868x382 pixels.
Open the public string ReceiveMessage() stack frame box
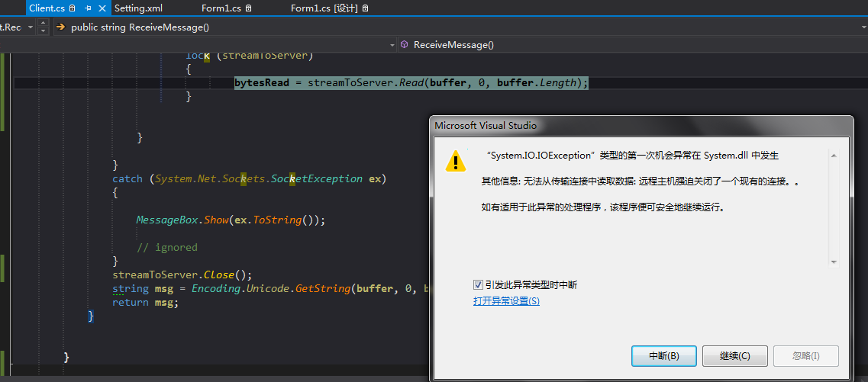tap(460, 27)
